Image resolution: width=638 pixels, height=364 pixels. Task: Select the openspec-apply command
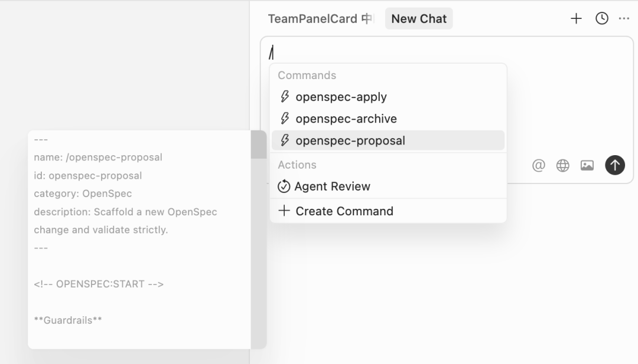click(341, 97)
